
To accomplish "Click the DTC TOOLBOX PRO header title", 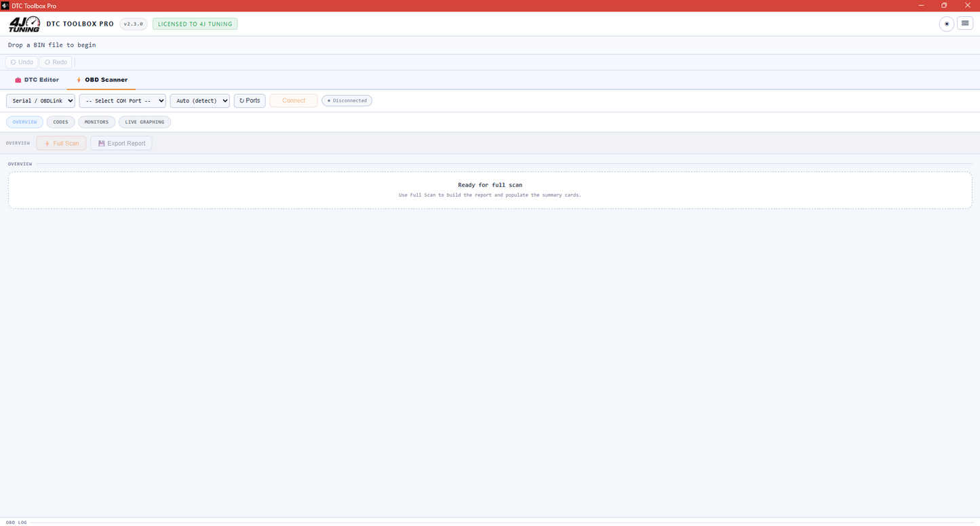I will (80, 24).
